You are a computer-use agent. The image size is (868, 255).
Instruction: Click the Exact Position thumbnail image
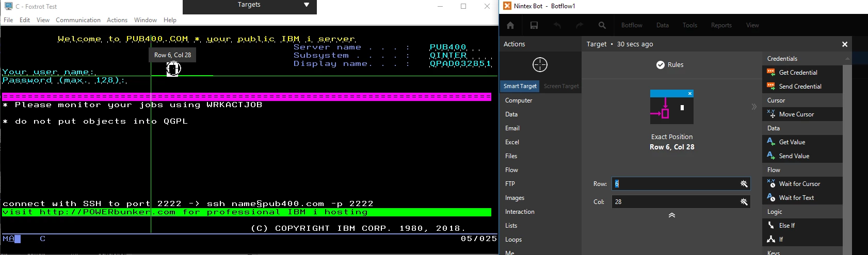672,107
